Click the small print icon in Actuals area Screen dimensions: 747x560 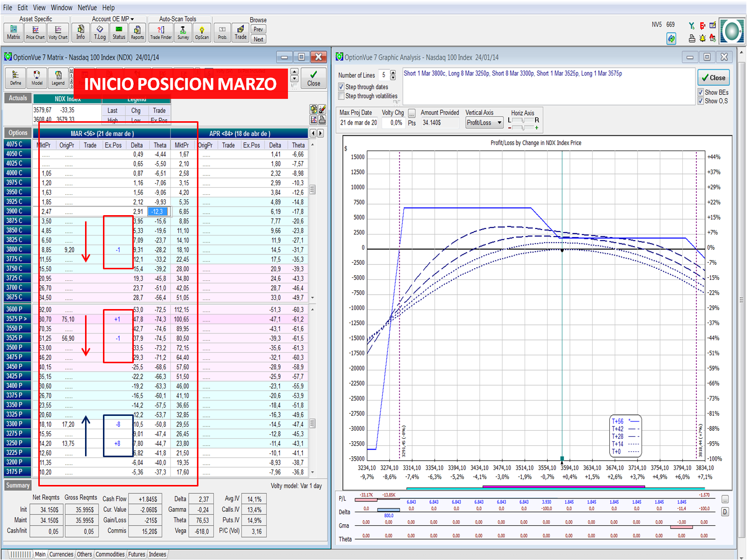click(x=322, y=120)
